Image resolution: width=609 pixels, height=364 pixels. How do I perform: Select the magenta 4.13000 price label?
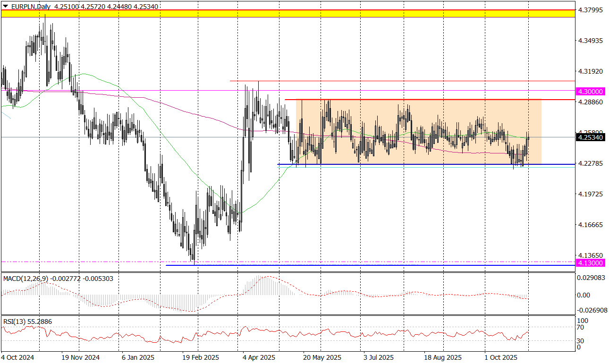coord(590,262)
